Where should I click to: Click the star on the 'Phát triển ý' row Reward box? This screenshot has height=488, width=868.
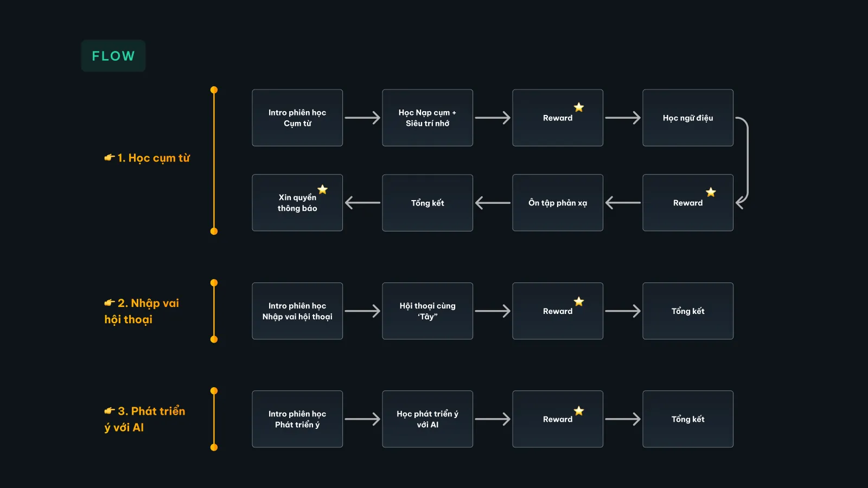(579, 411)
